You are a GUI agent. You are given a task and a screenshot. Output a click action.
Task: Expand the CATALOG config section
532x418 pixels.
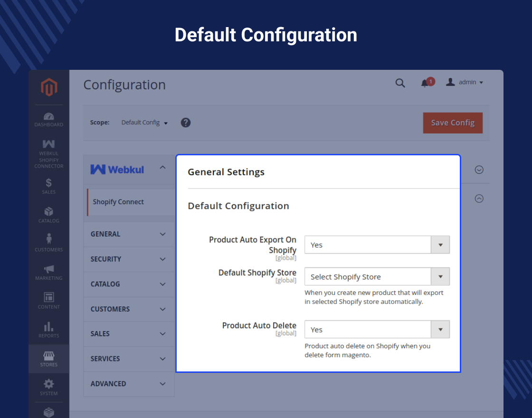point(129,284)
